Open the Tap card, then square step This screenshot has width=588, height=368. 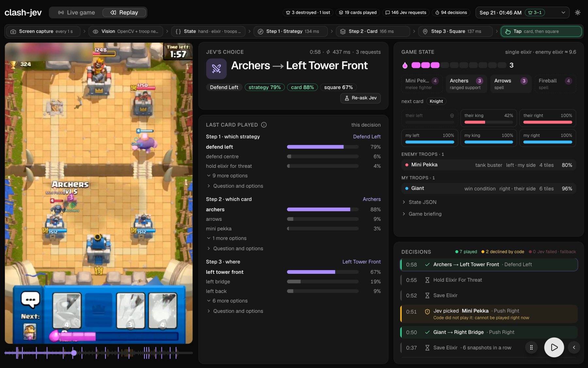[541, 31]
